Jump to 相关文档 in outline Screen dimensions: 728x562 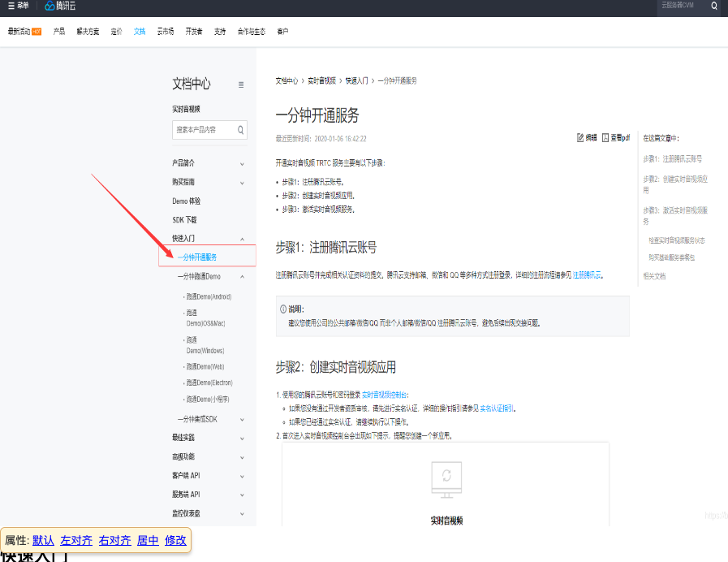tap(654, 276)
